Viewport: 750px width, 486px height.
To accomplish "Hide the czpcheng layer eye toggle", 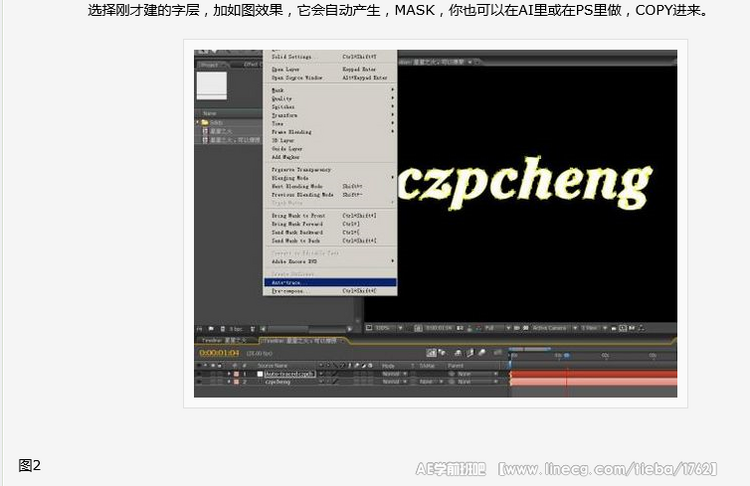I will 199,382.
